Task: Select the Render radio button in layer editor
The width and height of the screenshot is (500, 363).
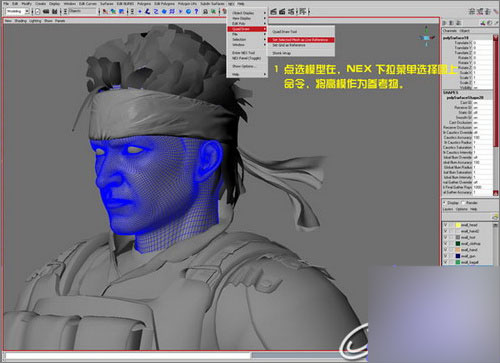Action: click(463, 203)
